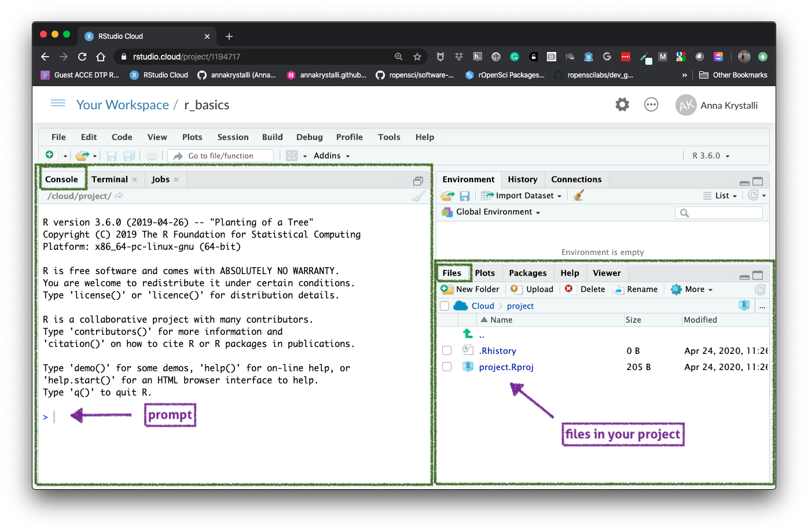Screen dimensions: 808x532
Task: Open the Anna Krystalli account avatar
Action: [686, 105]
